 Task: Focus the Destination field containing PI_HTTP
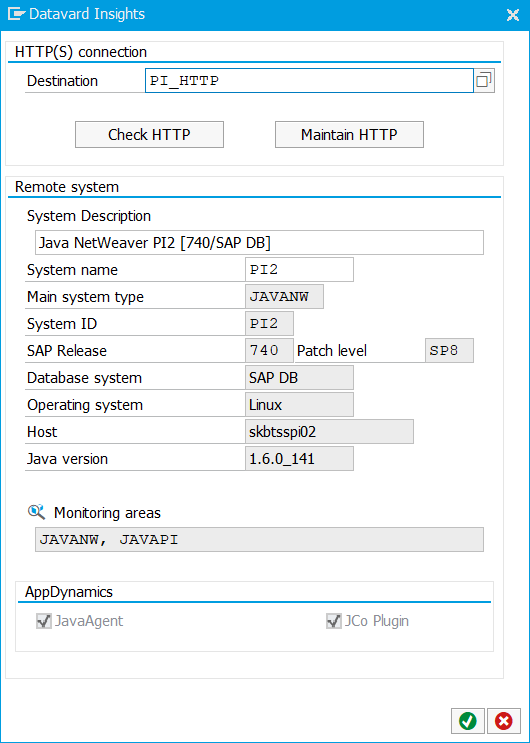(x=309, y=81)
